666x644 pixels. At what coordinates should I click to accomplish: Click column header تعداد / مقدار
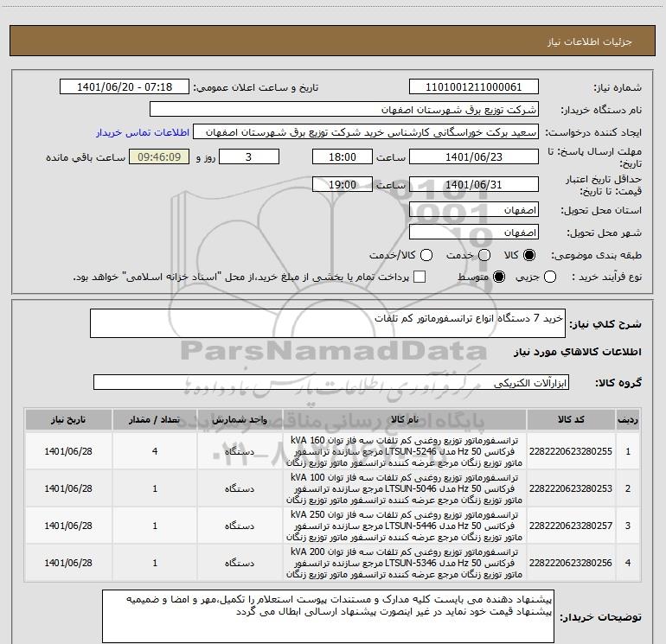click(155, 419)
